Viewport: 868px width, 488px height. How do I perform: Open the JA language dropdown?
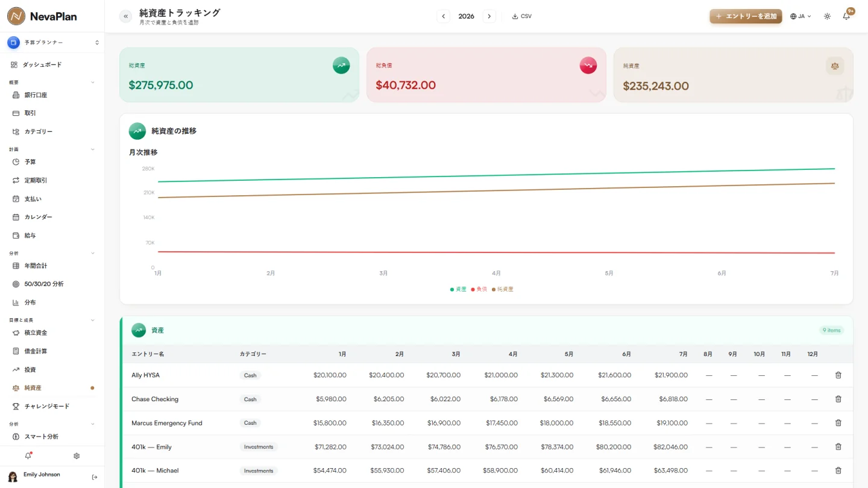(800, 16)
